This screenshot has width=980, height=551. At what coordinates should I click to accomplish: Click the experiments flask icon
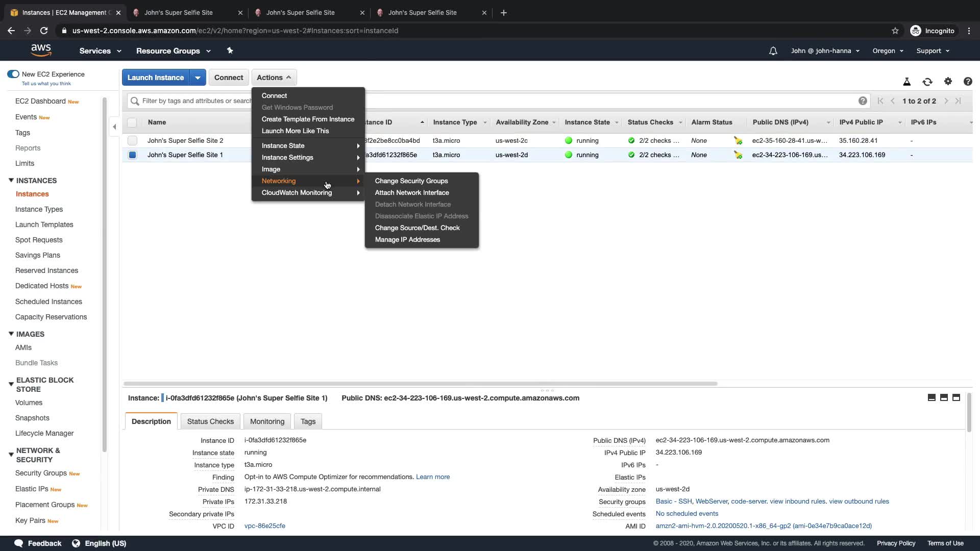pyautogui.click(x=906, y=82)
